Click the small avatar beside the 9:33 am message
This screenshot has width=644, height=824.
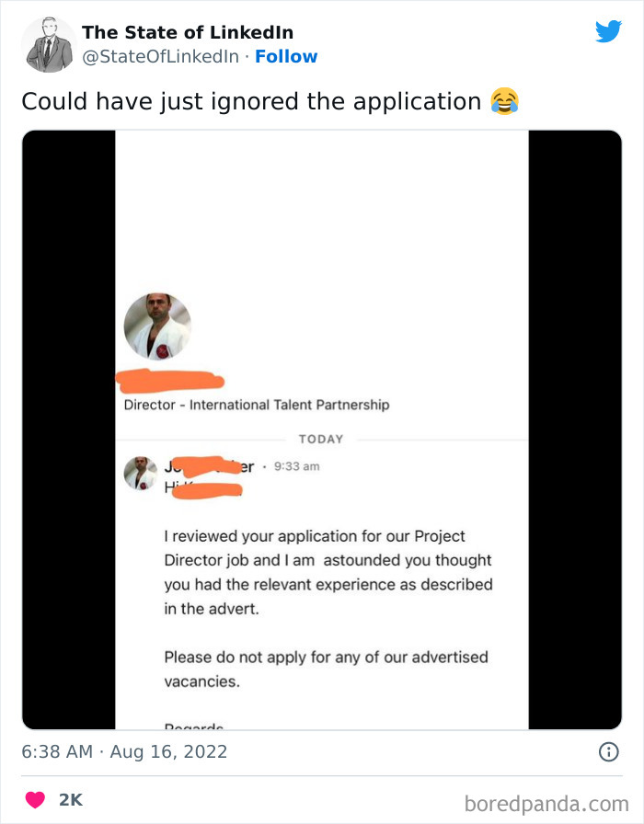pos(140,472)
